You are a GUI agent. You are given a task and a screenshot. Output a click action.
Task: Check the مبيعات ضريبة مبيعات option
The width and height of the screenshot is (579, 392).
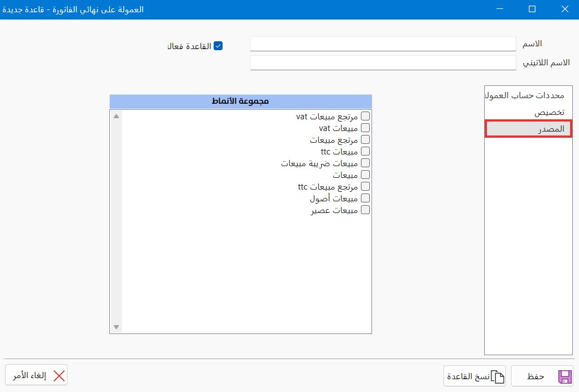(365, 163)
